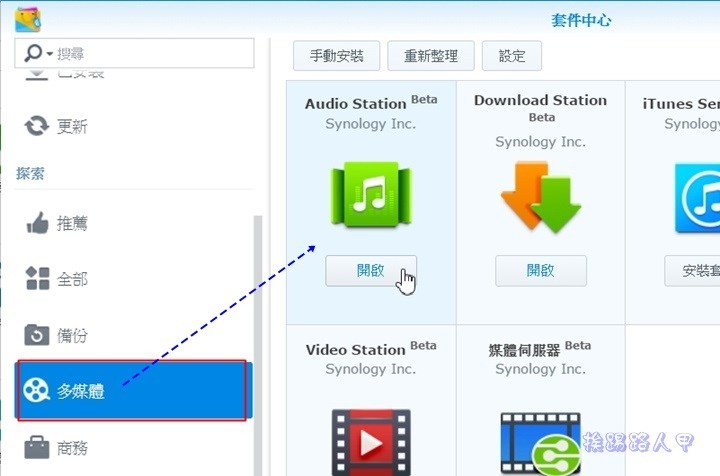720x476 pixels.
Task: Click the Audio Station title text
Action: (355, 104)
